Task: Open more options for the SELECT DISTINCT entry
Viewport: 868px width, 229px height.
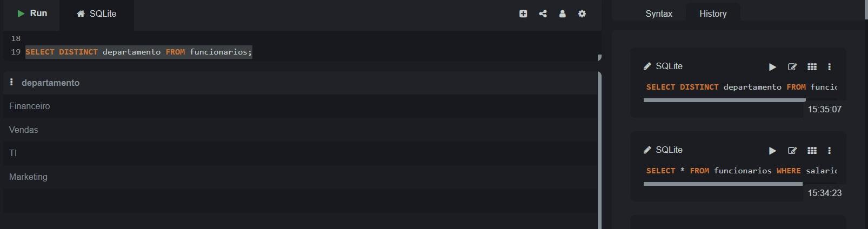Action: (829, 66)
